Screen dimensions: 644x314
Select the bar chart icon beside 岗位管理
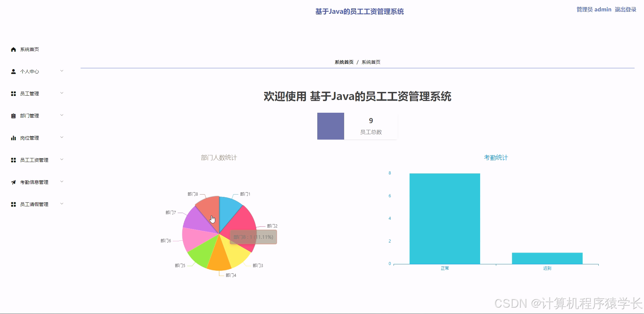tap(13, 138)
